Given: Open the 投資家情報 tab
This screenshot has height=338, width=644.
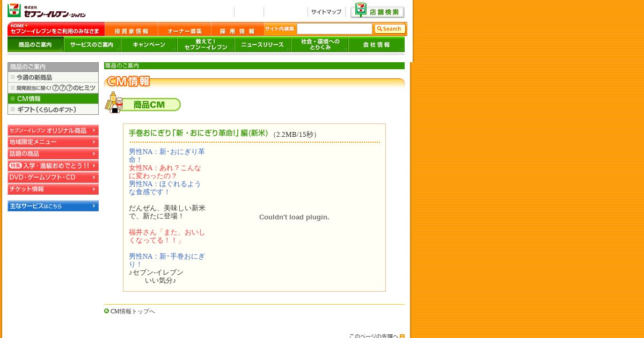Looking at the screenshot, I should pos(131,29).
